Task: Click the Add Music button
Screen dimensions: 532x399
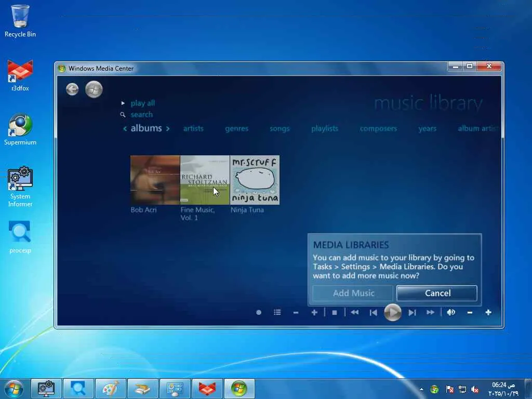Action: [x=353, y=293]
